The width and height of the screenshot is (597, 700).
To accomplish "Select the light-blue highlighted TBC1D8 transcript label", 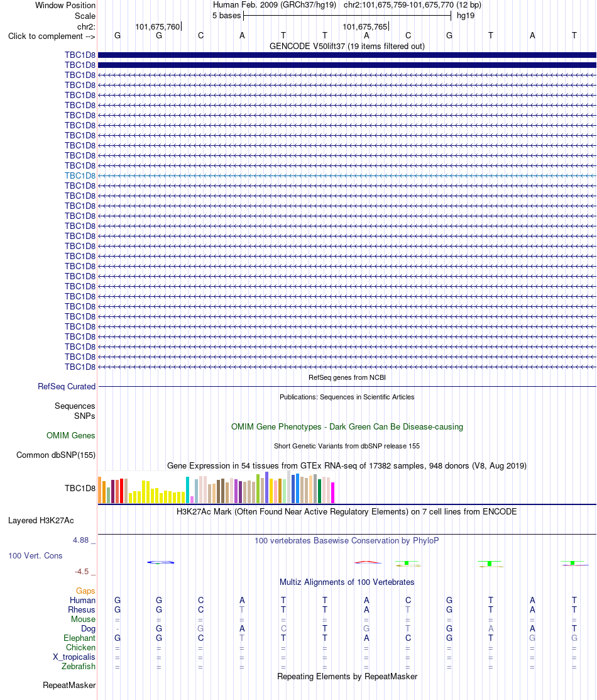I will point(80,175).
